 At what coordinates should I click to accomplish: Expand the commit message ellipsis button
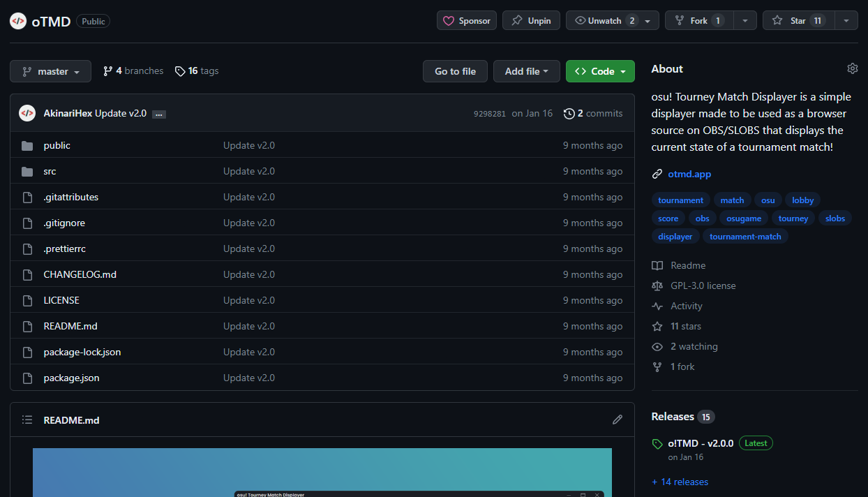[159, 114]
